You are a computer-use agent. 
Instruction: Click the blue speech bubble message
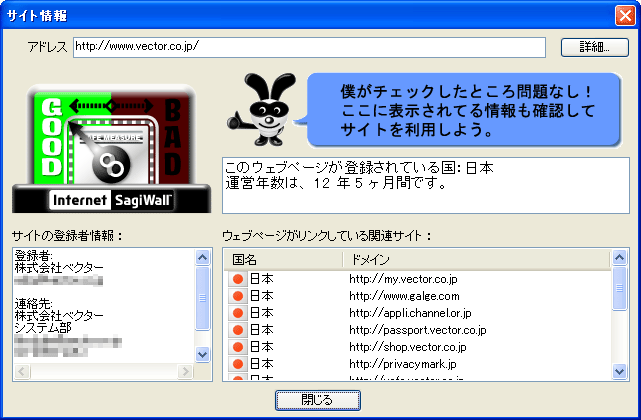pos(465,110)
